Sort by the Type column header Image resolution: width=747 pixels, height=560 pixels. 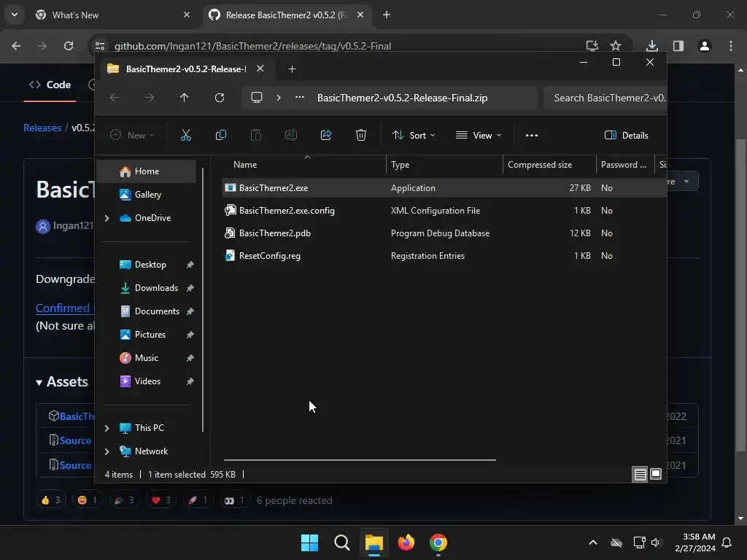[x=444, y=165]
